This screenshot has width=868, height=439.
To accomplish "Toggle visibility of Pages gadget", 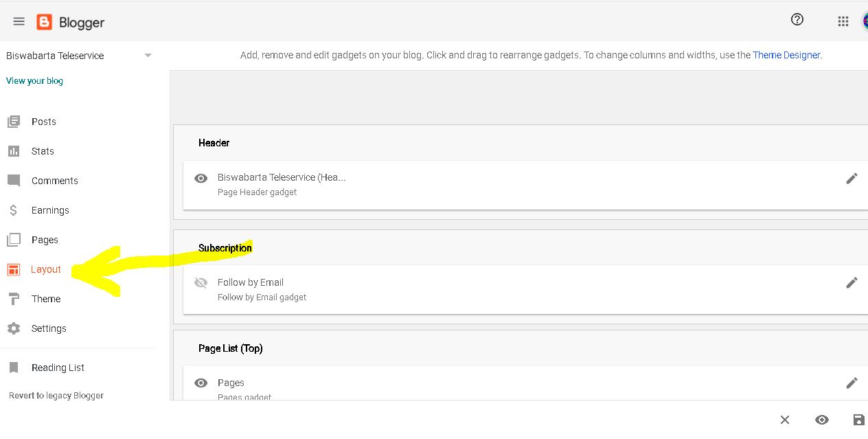I will [201, 383].
